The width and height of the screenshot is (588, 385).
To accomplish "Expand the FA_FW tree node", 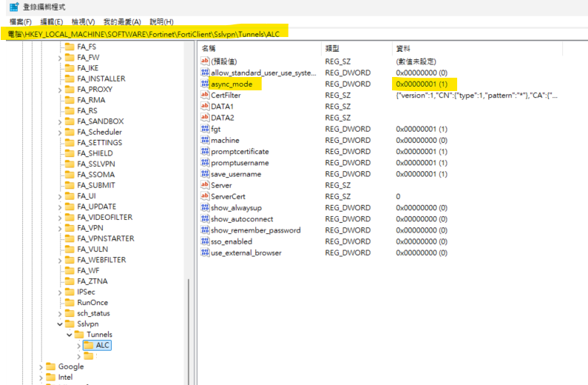I will (x=60, y=58).
